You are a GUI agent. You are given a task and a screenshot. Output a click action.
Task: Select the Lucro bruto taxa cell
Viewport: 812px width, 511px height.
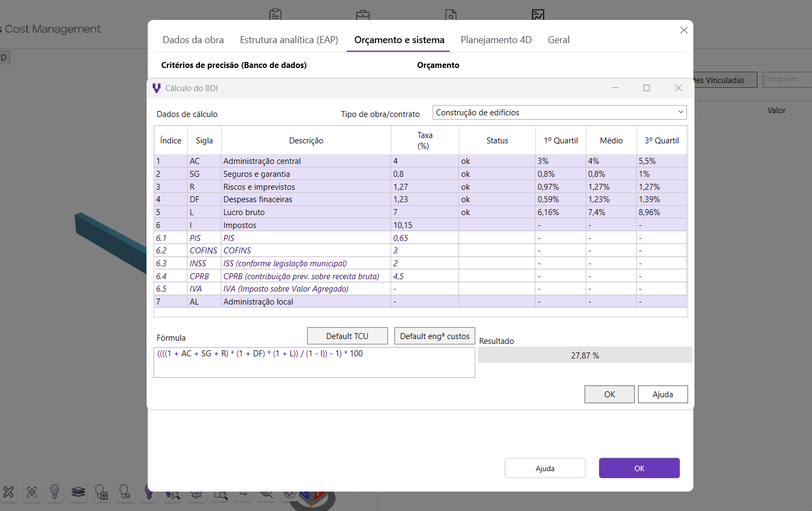tap(424, 212)
